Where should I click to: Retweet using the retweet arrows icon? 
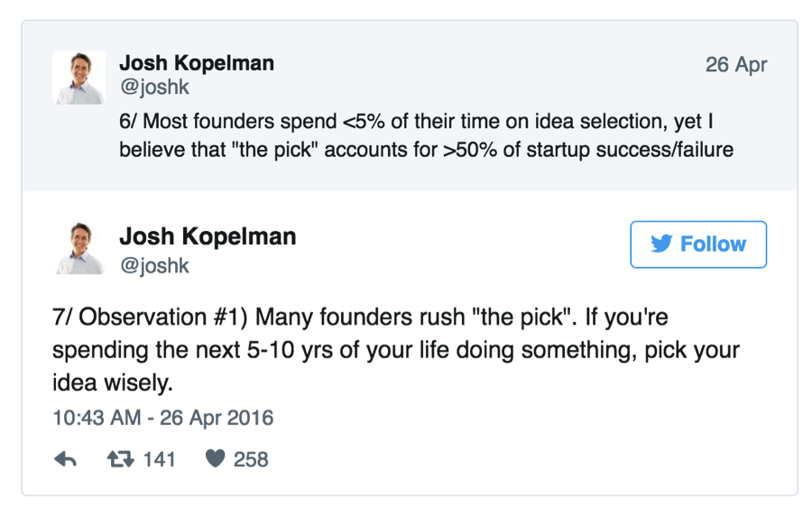119,459
